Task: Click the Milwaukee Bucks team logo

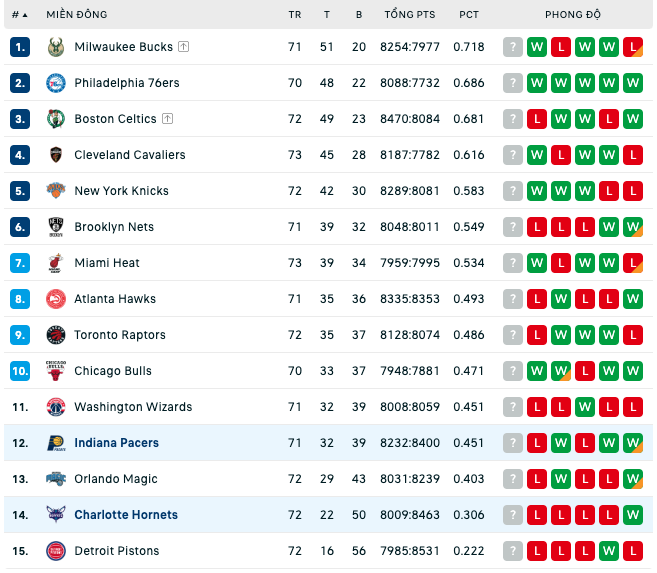Action: [x=56, y=47]
